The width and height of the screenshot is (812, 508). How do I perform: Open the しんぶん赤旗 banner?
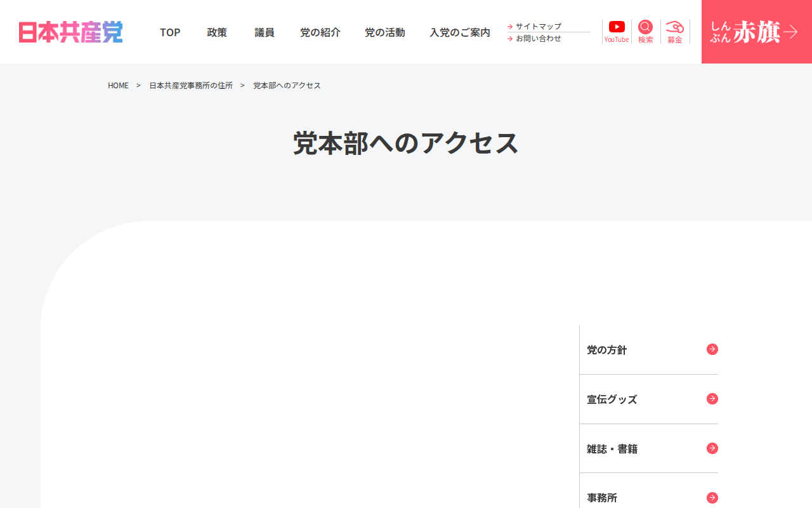[x=757, y=32]
